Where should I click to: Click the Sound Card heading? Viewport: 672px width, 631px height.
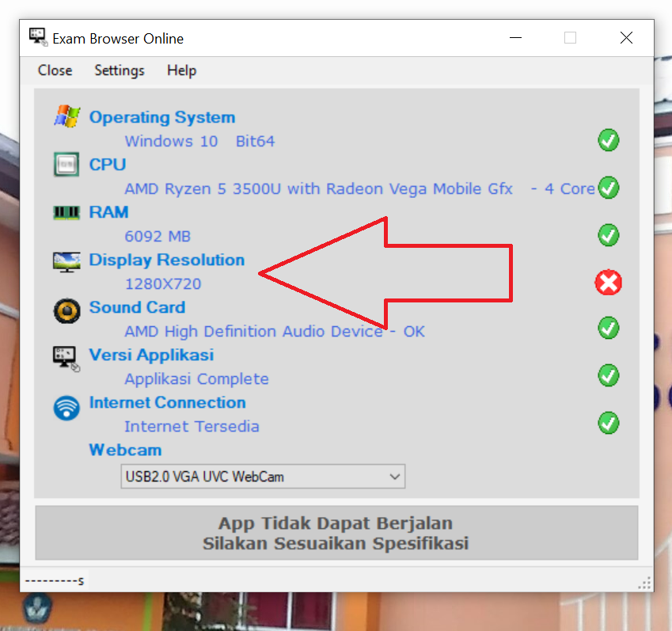point(137,307)
